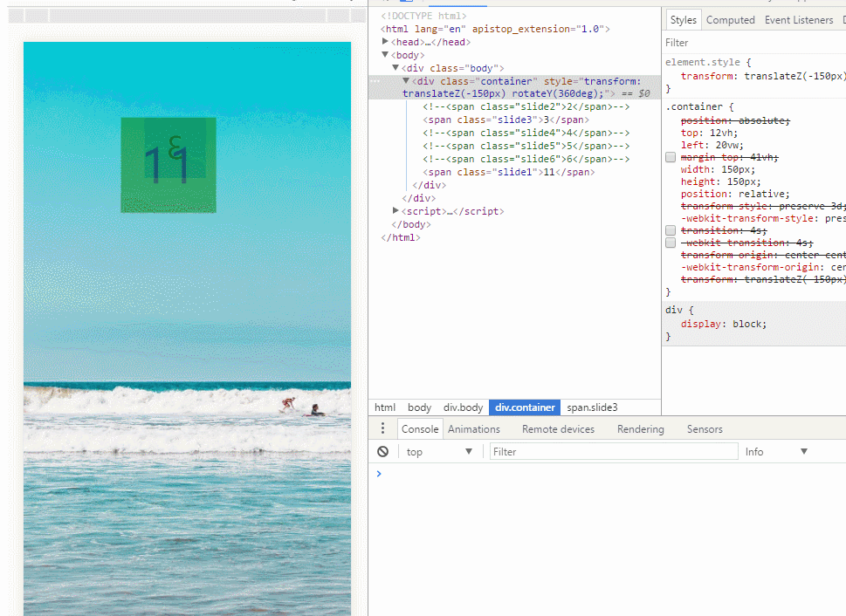This screenshot has width=846, height=616.
Task: Select the Console drawer tab
Action: tap(420, 429)
